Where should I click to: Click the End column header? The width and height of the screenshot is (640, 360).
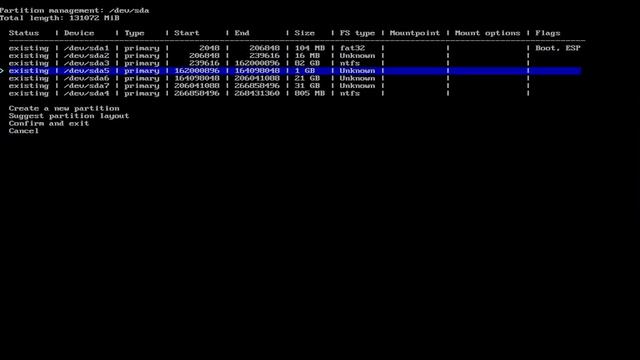(242, 33)
